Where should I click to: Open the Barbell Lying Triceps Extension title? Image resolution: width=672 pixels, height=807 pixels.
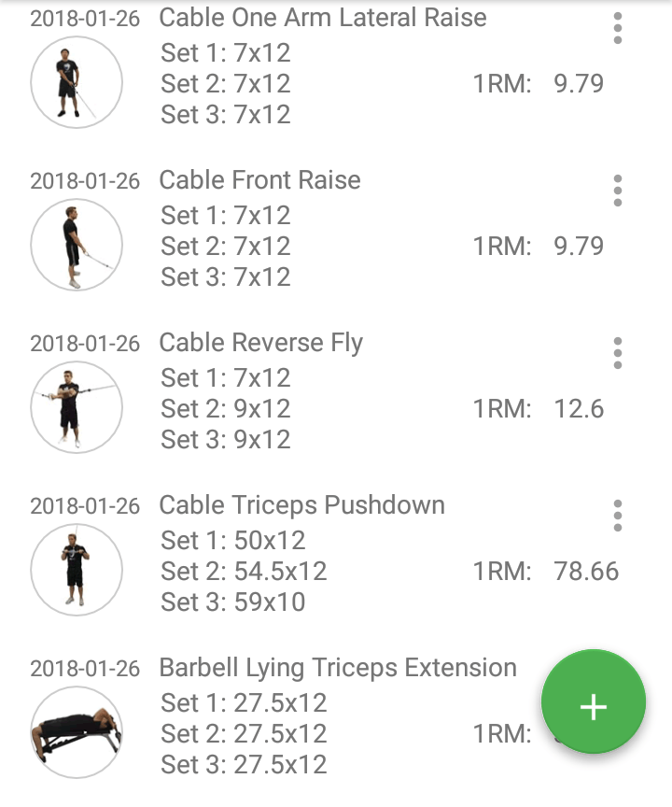coord(338,668)
